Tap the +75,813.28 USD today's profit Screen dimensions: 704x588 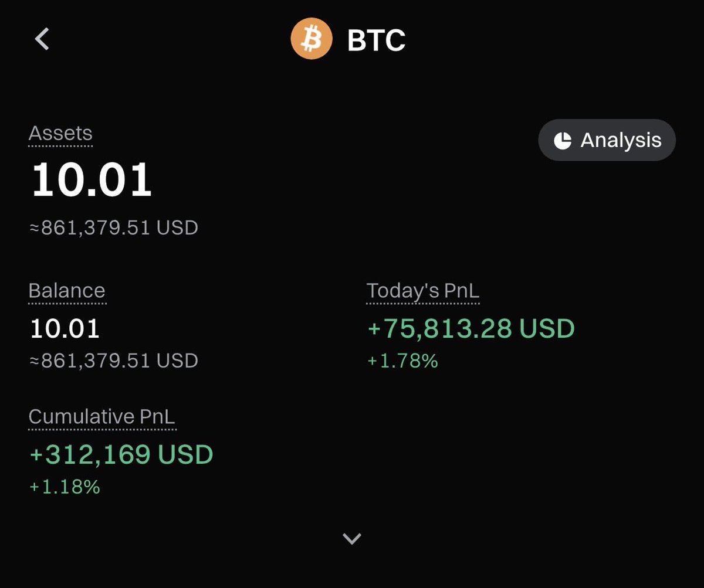[x=471, y=329]
